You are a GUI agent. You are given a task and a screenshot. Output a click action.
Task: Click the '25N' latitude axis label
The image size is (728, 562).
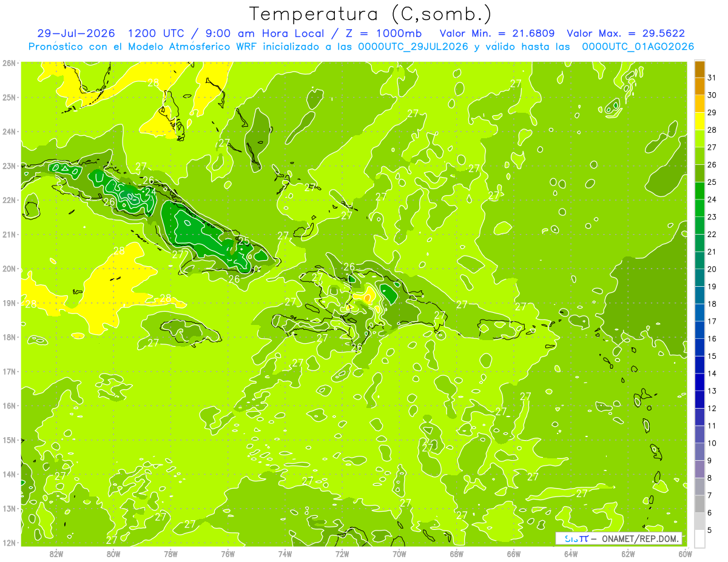click(x=9, y=97)
